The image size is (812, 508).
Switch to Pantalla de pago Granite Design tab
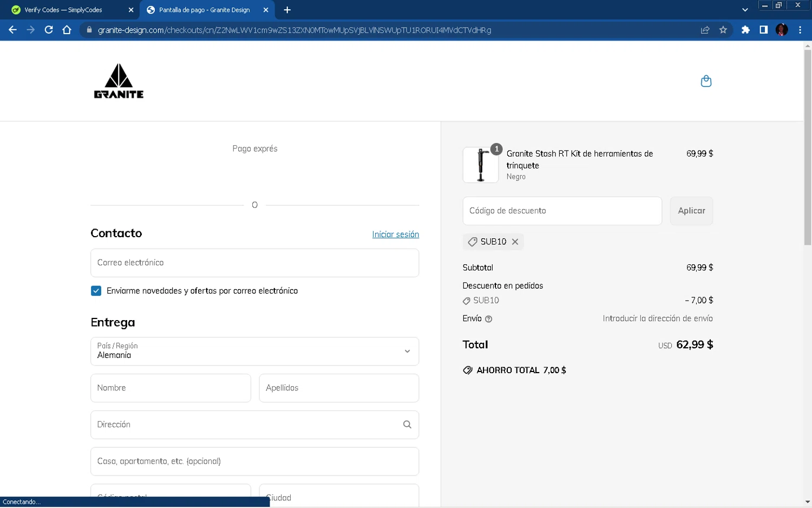[x=206, y=10]
